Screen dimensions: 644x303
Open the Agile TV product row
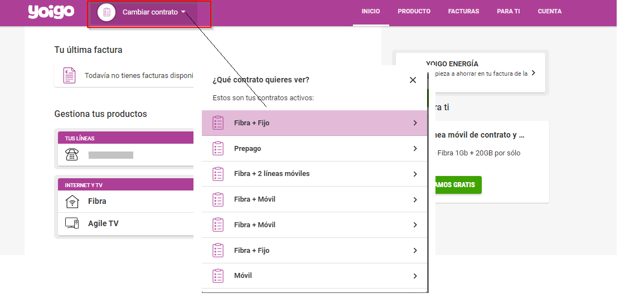click(x=125, y=224)
